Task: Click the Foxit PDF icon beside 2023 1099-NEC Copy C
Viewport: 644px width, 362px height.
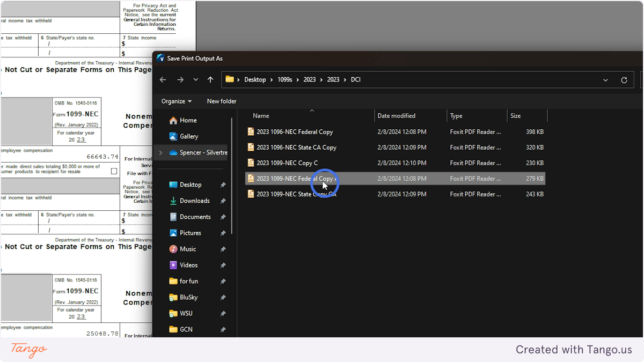Action: pos(251,162)
